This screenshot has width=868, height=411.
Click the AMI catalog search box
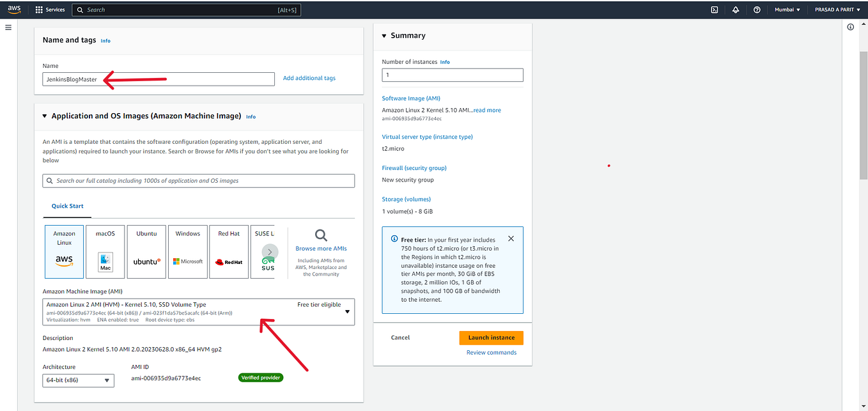coord(199,181)
